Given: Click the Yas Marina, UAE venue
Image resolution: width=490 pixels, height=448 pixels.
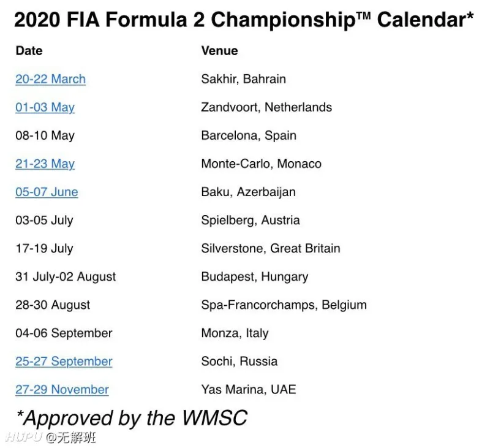Looking at the screenshot, I should tap(249, 390).
